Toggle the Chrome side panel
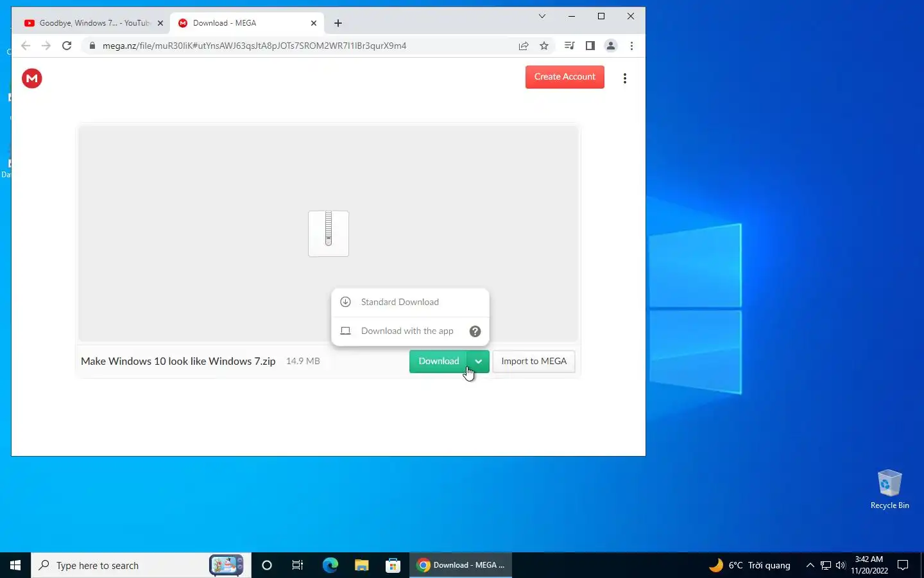 590,46
